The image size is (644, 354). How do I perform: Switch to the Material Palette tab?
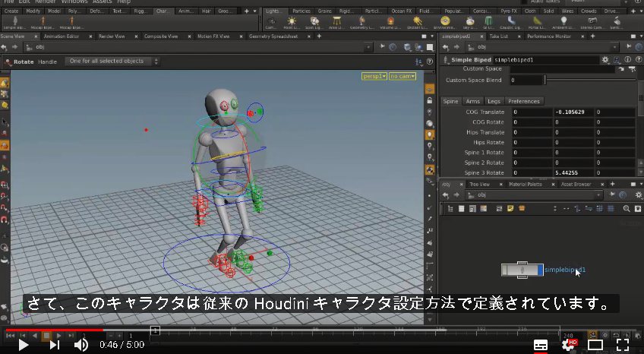click(x=526, y=185)
